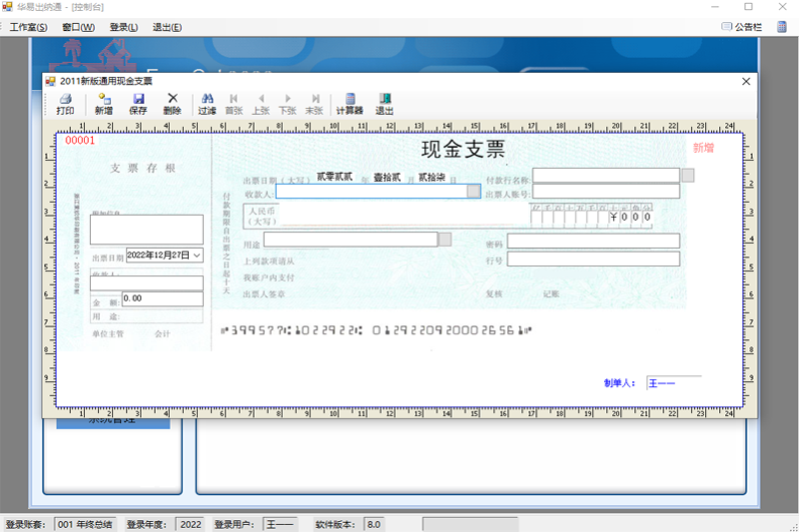
Task: Click the red 新增 status label
Action: 703,148
